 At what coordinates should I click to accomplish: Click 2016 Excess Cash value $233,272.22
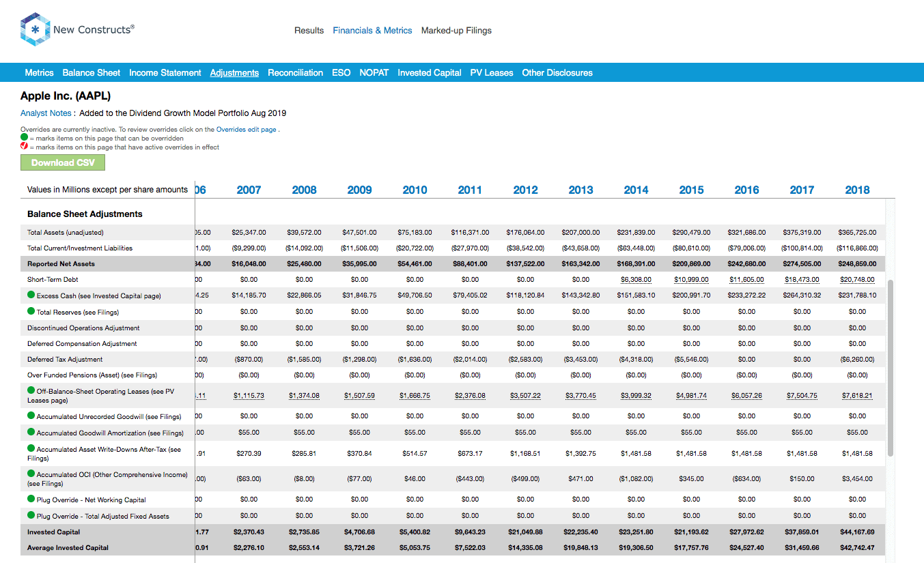pyautogui.click(x=746, y=295)
